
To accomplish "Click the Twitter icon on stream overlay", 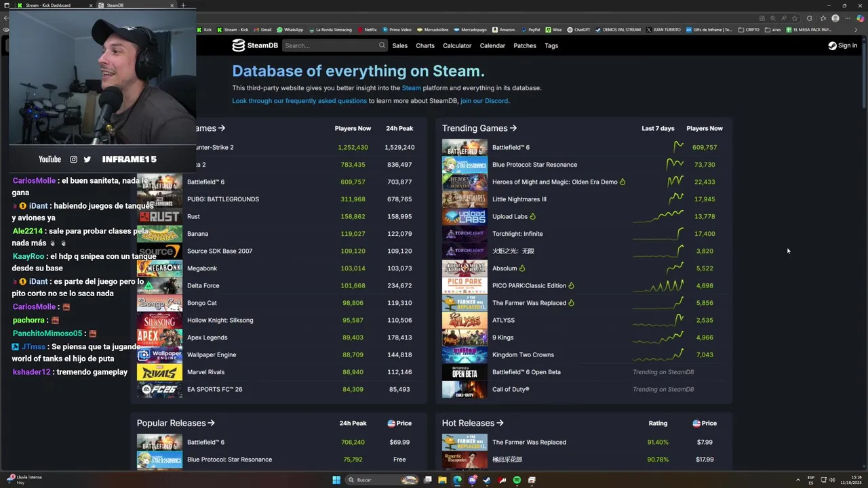I will point(87,159).
